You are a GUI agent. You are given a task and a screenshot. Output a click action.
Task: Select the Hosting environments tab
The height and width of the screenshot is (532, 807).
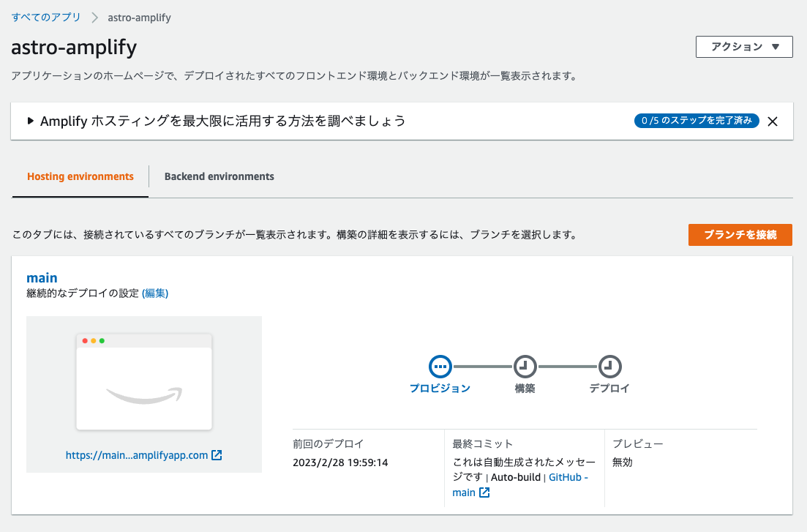(79, 176)
